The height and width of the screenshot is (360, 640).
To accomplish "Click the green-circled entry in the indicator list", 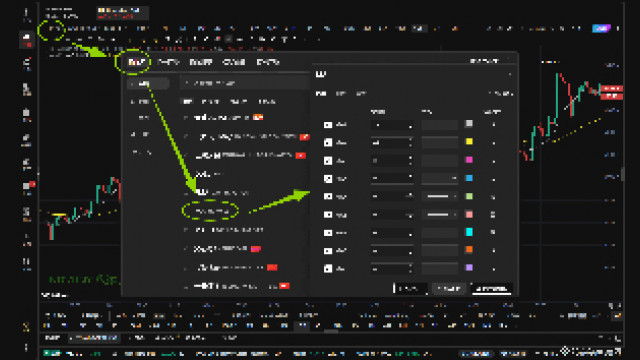I will (211, 211).
